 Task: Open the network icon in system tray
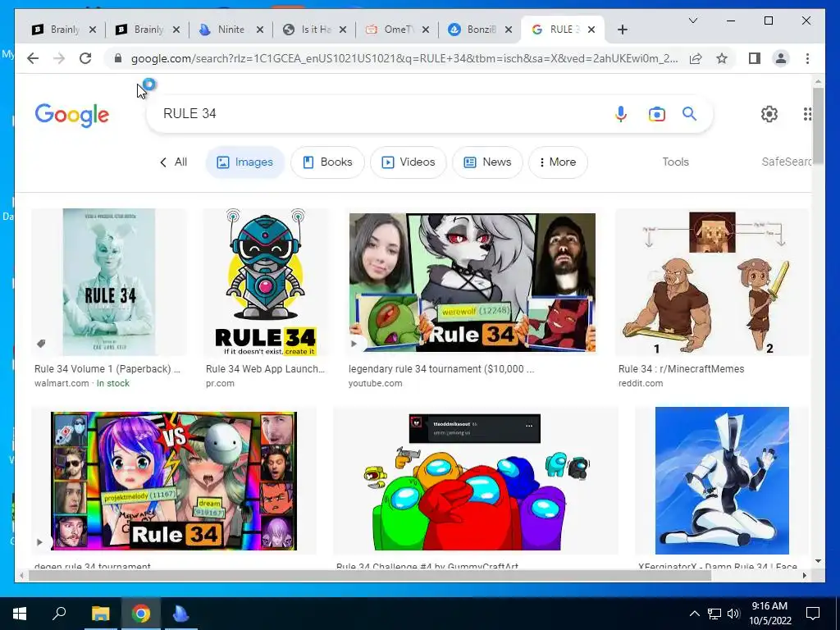[x=714, y=614]
